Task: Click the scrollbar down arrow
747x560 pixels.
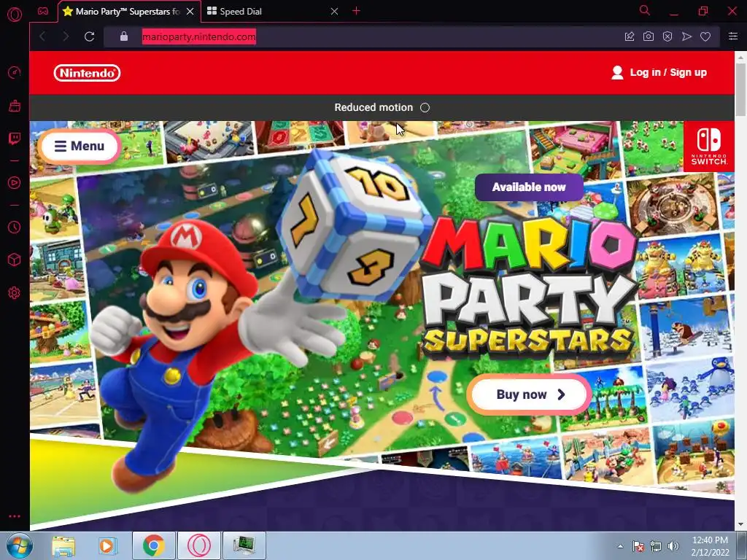Action: pyautogui.click(x=740, y=524)
